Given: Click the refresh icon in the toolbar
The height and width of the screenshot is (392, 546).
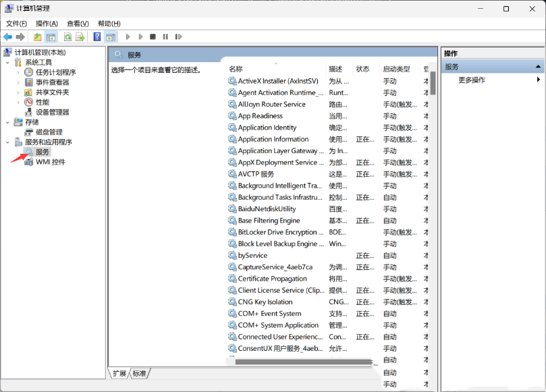Looking at the screenshot, I should (67, 36).
